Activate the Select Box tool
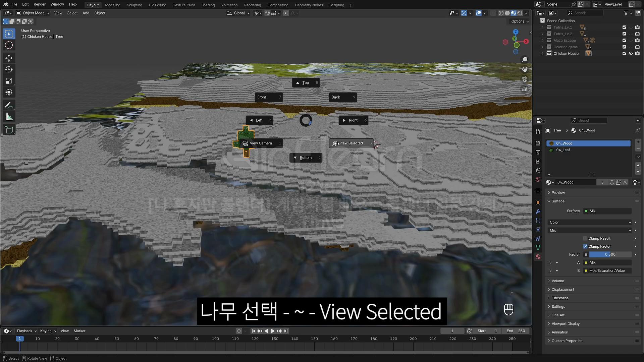 [x=9, y=34]
